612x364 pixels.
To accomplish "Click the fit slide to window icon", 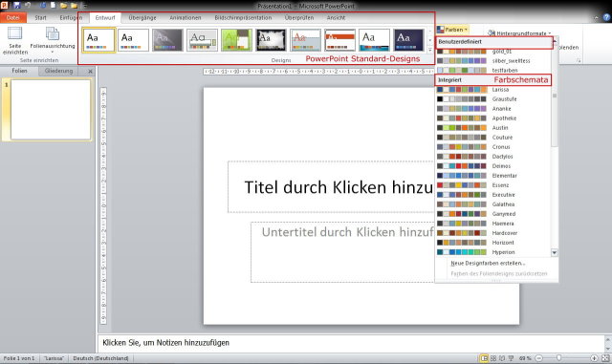I will click(x=605, y=358).
